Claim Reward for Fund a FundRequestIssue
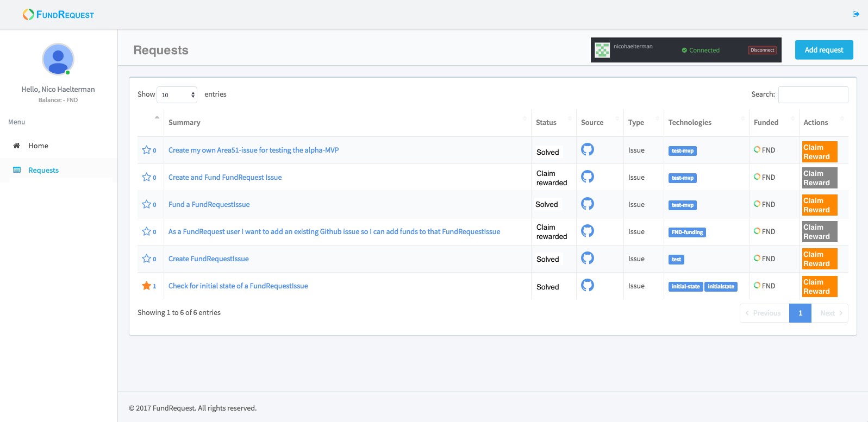Image resolution: width=868 pixels, height=422 pixels. pyautogui.click(x=820, y=205)
